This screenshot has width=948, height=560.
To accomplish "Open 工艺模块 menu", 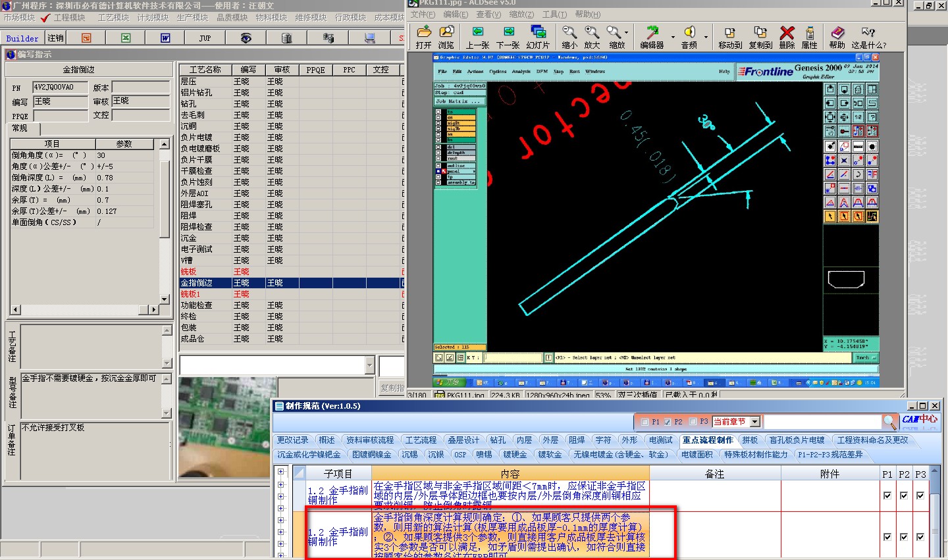I will (x=113, y=18).
